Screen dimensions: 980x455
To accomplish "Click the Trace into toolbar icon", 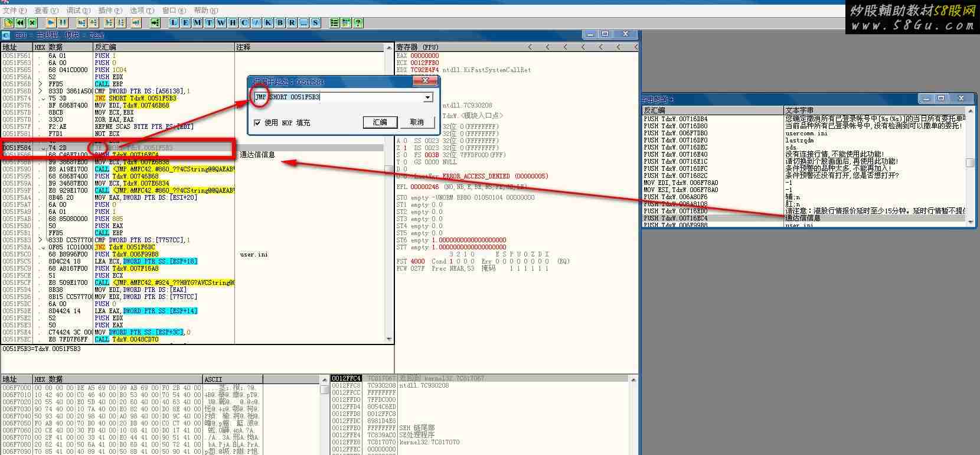I will (109, 22).
